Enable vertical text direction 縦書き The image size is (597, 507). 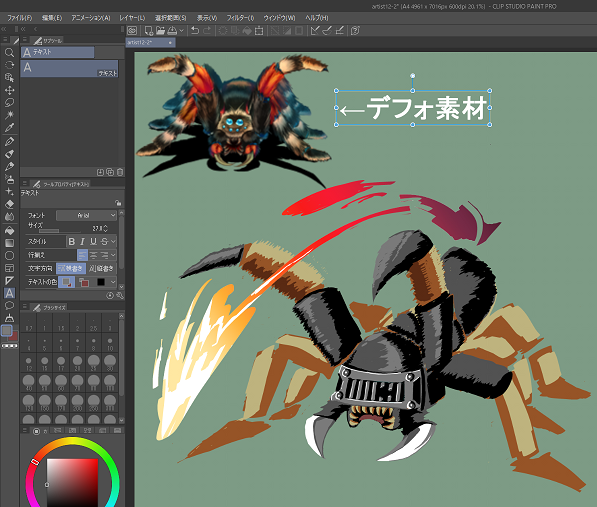pos(101,268)
